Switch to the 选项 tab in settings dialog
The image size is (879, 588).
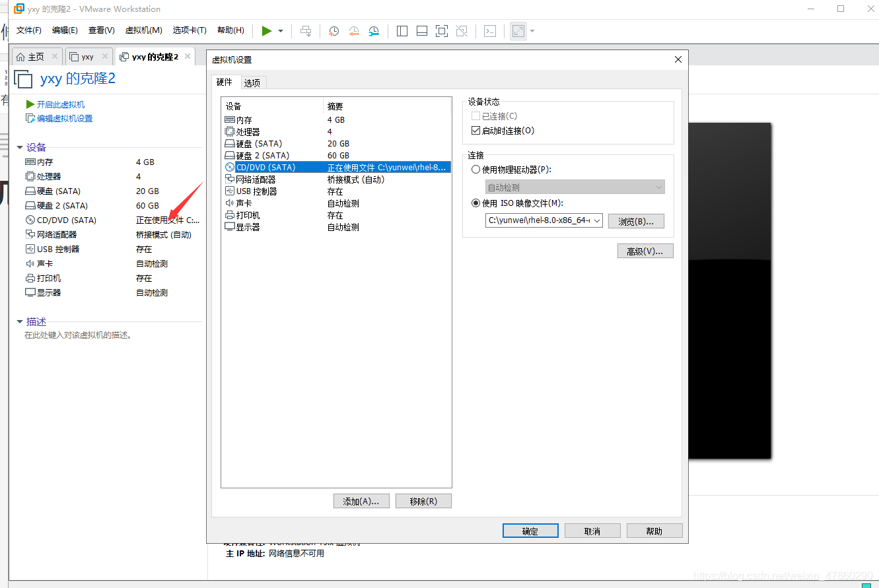click(x=252, y=82)
